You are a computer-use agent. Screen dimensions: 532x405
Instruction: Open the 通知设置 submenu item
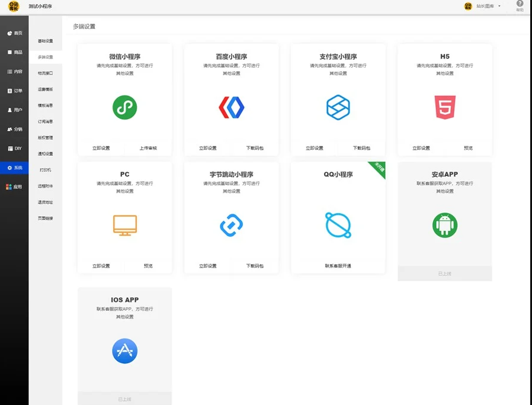tap(46, 154)
